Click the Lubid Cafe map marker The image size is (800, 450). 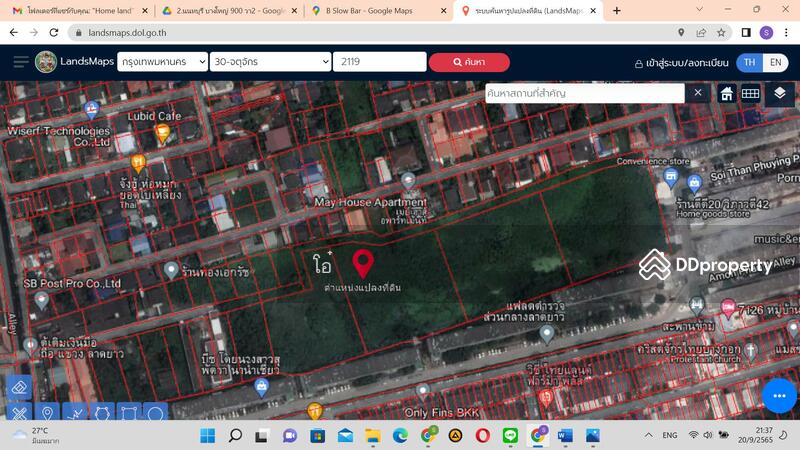coord(162,134)
